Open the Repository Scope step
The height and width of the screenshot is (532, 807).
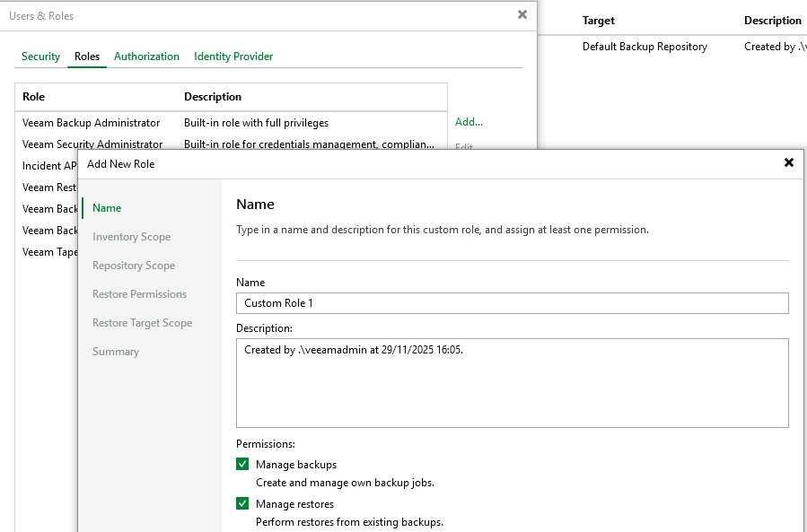[134, 266]
